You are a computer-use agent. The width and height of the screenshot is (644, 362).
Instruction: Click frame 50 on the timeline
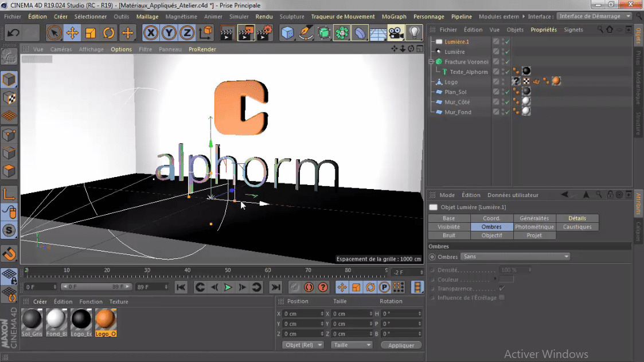point(228,271)
